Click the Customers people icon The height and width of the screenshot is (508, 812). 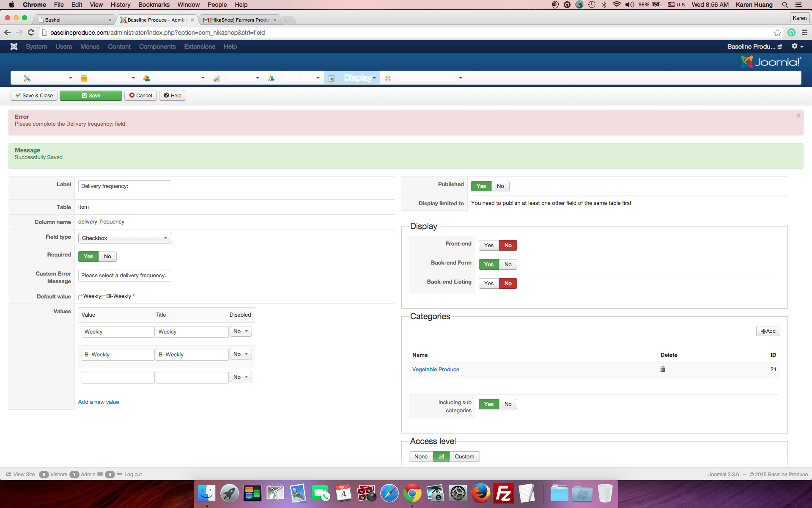click(x=147, y=78)
